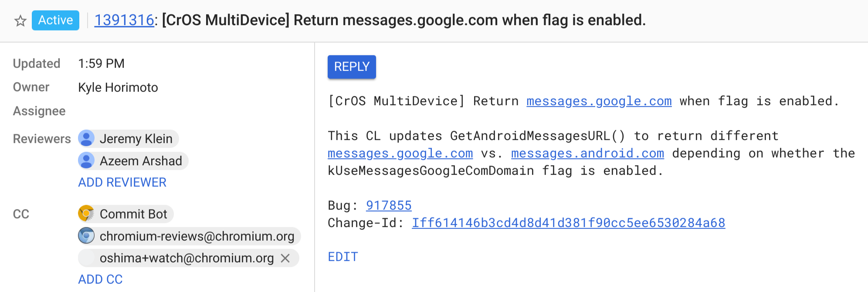This screenshot has height=292, width=868.
Task: Star this change with the star icon
Action: [x=20, y=20]
